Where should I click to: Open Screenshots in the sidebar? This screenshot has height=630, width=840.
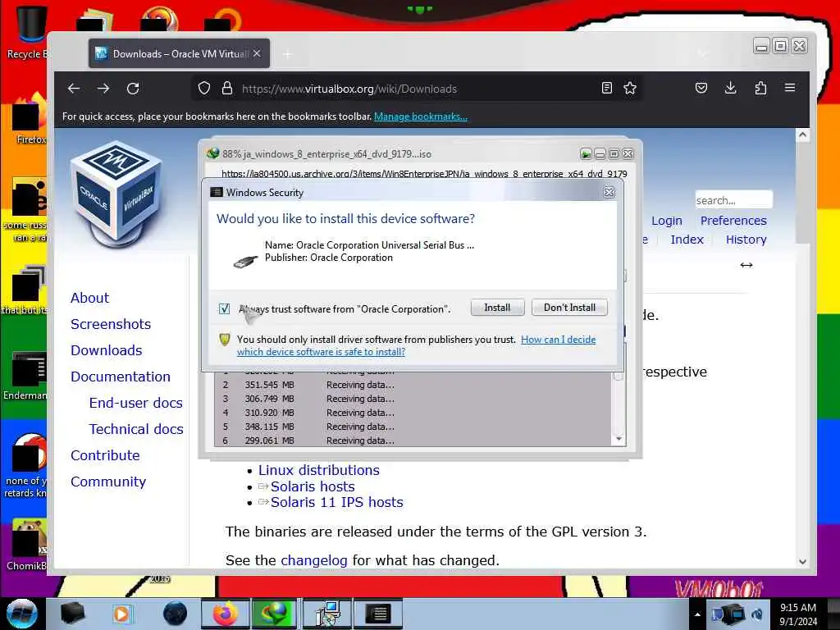111,324
